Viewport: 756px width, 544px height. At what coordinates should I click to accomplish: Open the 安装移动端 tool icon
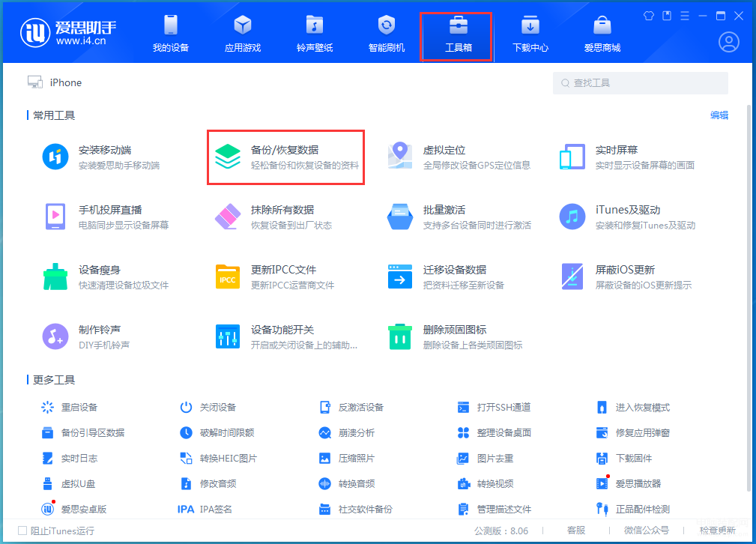pos(55,157)
